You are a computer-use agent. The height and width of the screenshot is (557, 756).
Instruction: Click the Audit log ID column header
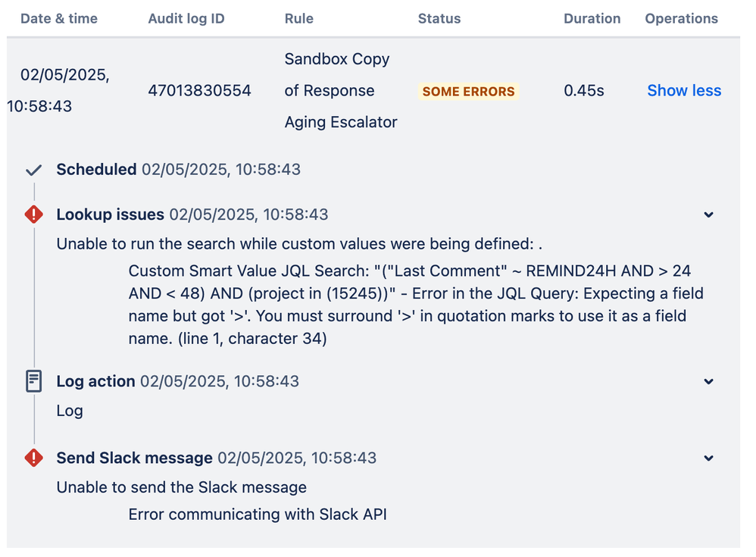point(186,19)
